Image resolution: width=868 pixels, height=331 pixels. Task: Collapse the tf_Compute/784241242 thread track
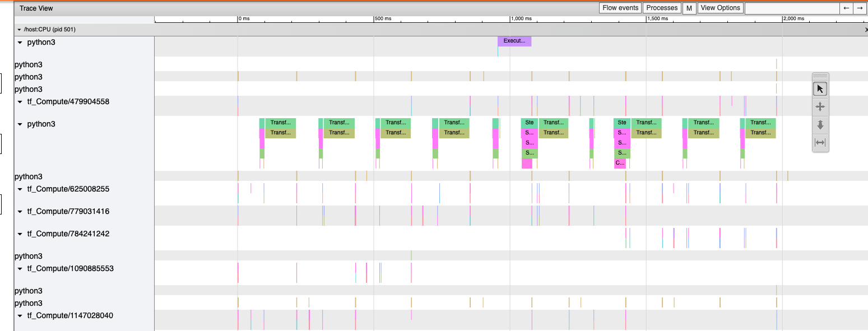pos(21,234)
